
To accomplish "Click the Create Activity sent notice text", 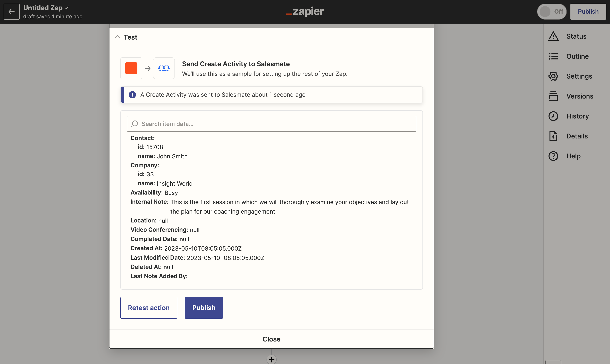I will tap(223, 95).
